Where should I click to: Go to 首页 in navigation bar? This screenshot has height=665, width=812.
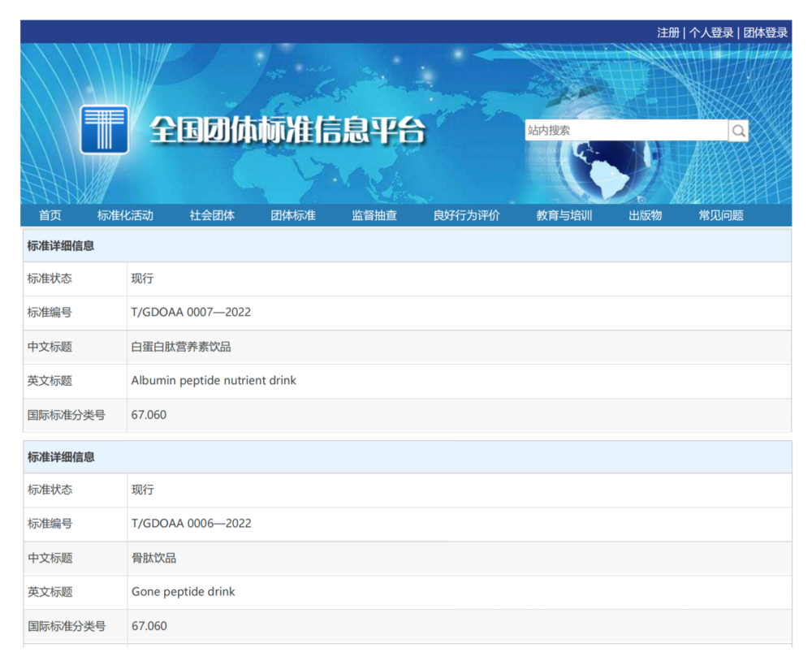point(50,215)
